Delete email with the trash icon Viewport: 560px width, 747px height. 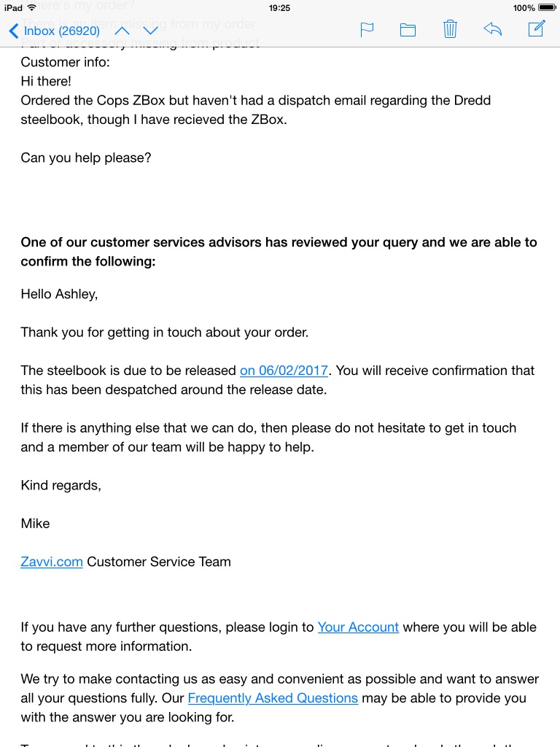click(x=450, y=29)
